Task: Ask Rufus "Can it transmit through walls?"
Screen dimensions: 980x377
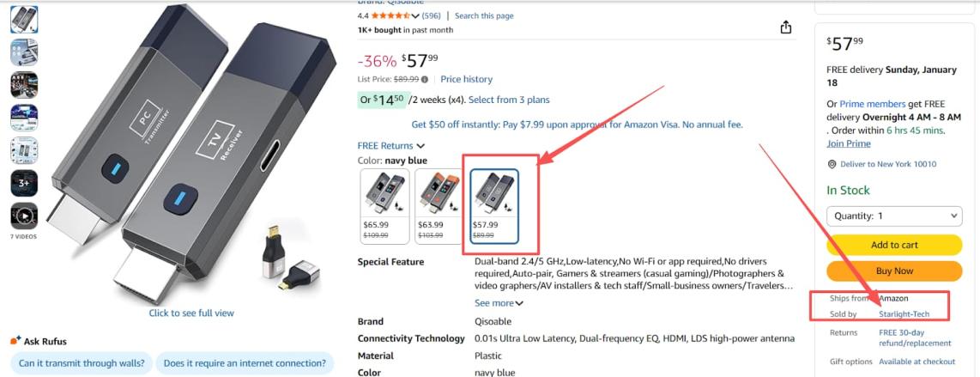Action: (x=82, y=363)
